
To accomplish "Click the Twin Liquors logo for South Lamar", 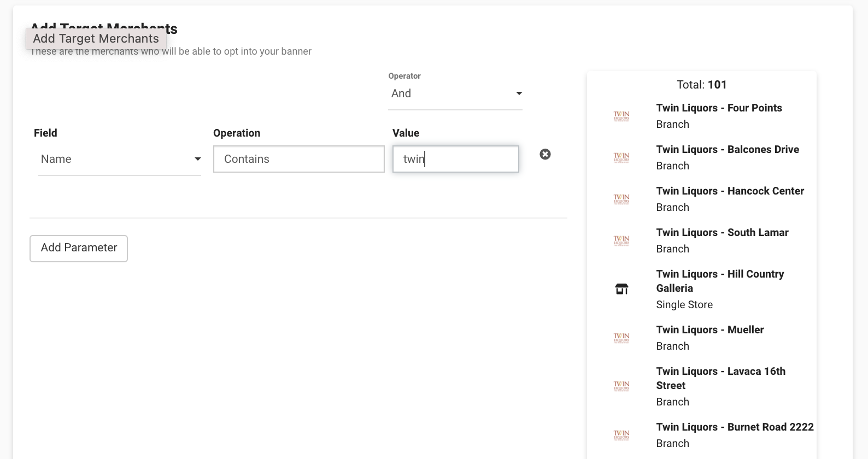I will coord(621,241).
